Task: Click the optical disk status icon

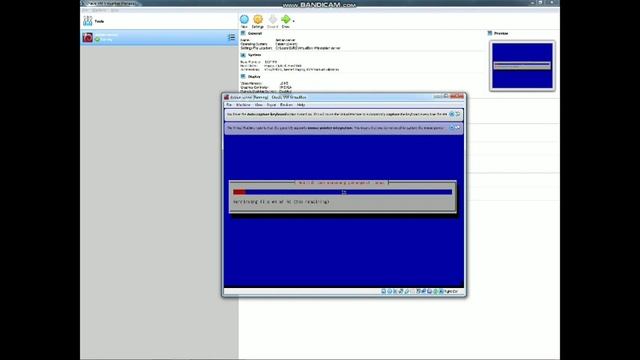Action: (x=389, y=291)
